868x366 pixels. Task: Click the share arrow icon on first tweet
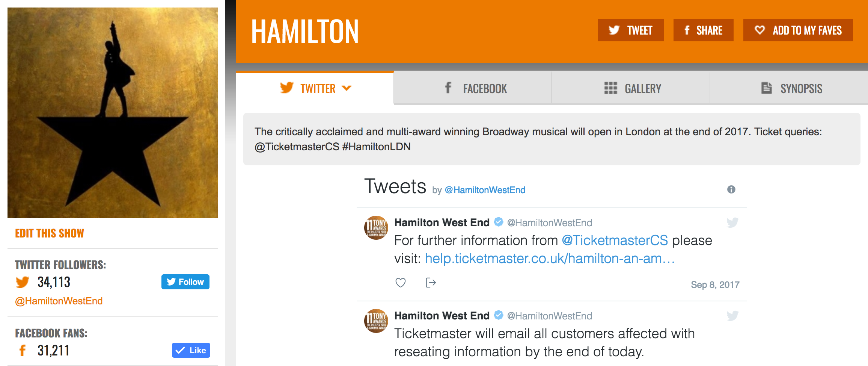[431, 283]
